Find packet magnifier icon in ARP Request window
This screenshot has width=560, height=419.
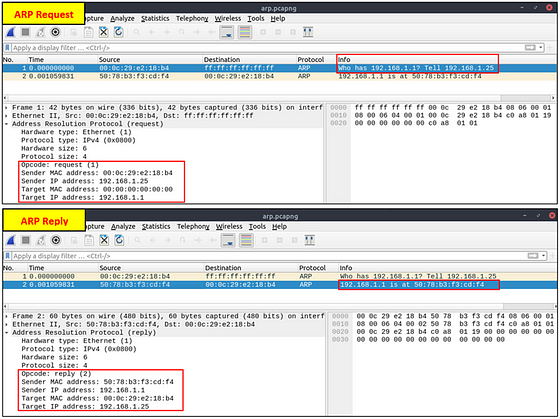tap(137, 33)
